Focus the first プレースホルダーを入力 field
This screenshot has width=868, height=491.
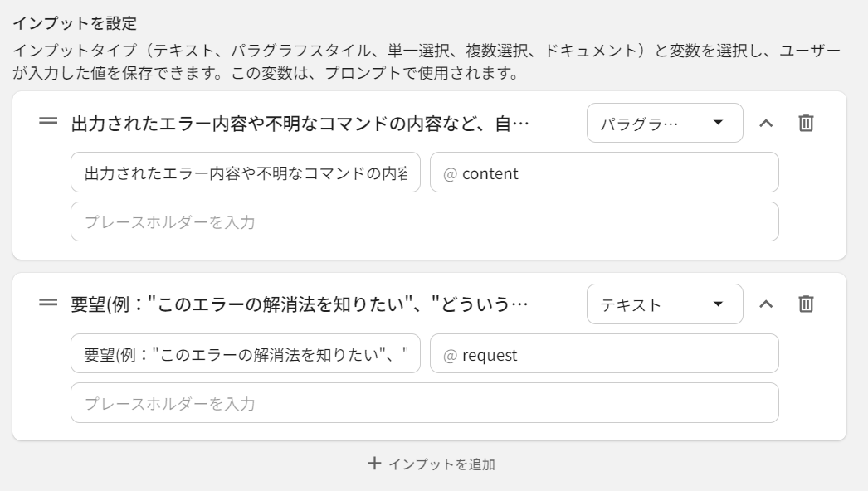tap(424, 221)
